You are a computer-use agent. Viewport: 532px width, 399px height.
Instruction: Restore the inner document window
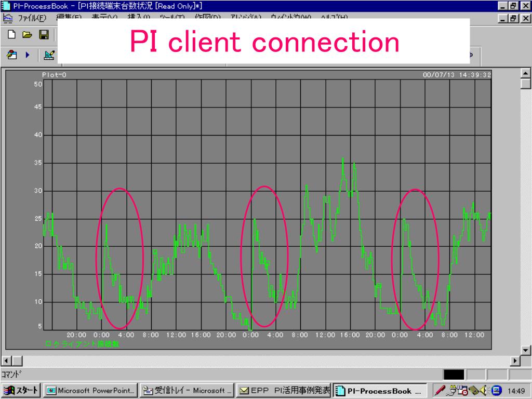[513, 18]
